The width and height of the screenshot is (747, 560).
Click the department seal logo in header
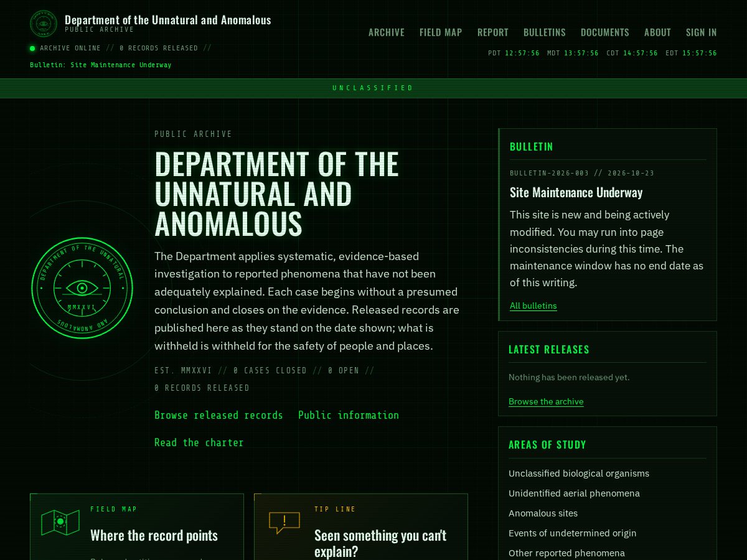pyautogui.click(x=44, y=24)
